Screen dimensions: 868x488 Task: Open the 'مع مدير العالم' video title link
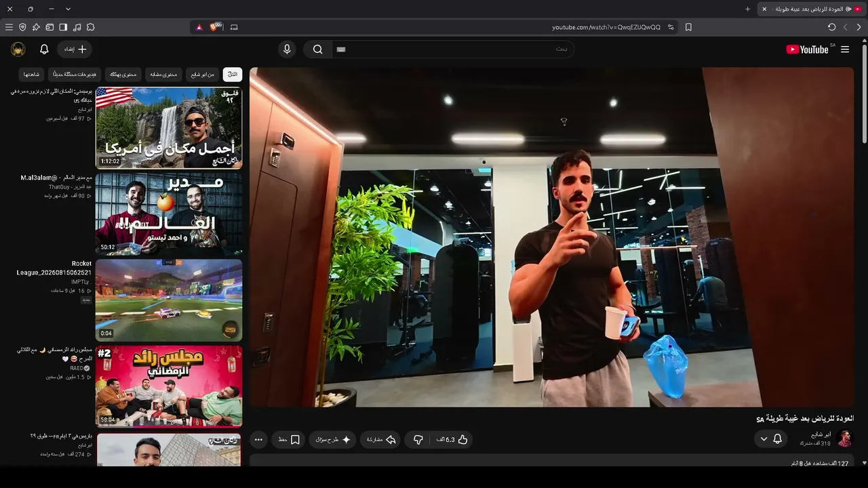pyautogui.click(x=56, y=178)
